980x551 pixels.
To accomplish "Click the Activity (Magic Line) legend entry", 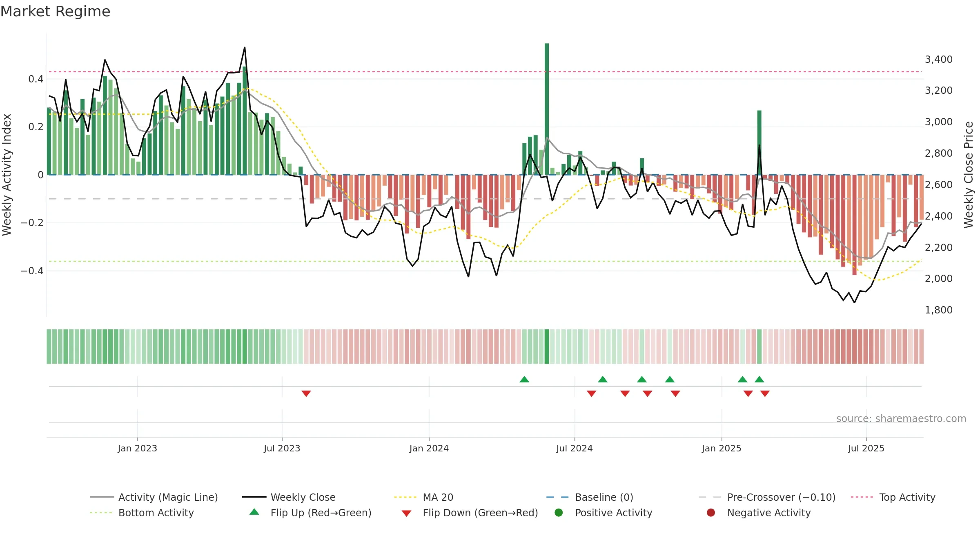I will coord(154,497).
